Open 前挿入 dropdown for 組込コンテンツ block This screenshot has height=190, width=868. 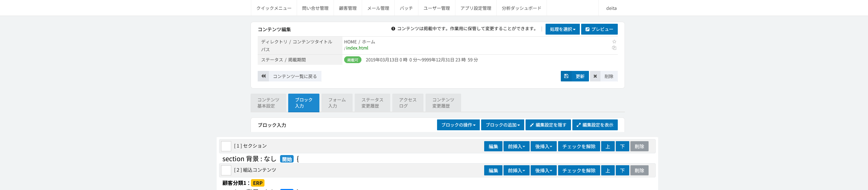tap(516, 170)
